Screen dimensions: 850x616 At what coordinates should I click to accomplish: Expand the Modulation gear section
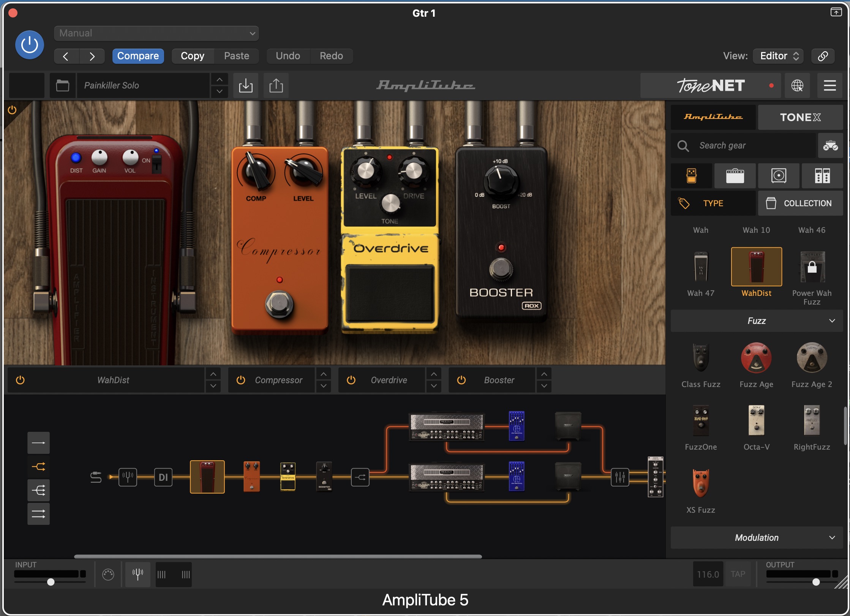(x=757, y=537)
